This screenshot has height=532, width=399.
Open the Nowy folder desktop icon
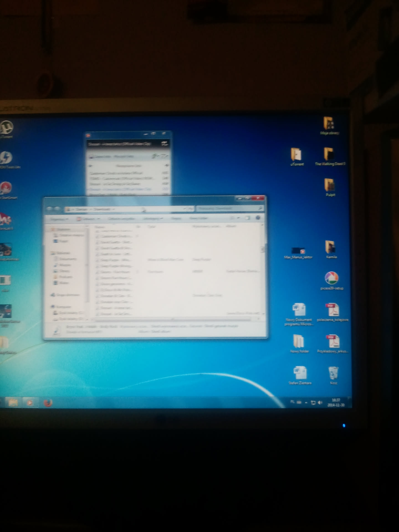point(298,341)
